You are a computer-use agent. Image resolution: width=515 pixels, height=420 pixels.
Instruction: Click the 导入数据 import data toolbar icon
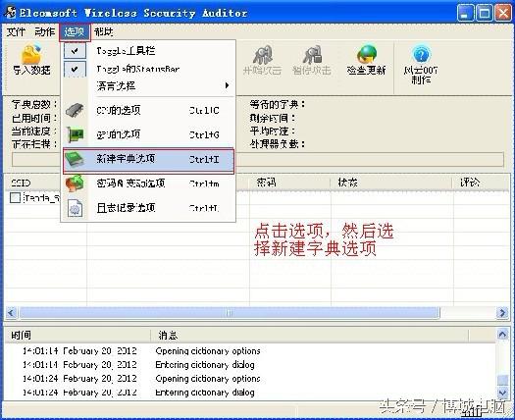click(x=31, y=54)
